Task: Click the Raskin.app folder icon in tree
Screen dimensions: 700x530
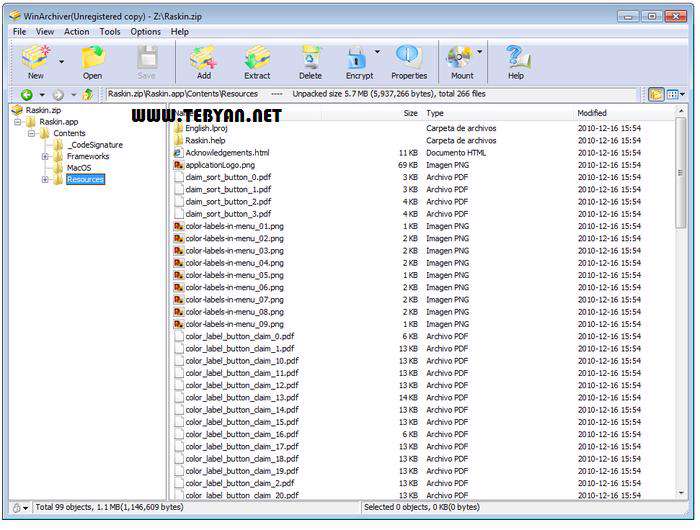Action: (31, 122)
